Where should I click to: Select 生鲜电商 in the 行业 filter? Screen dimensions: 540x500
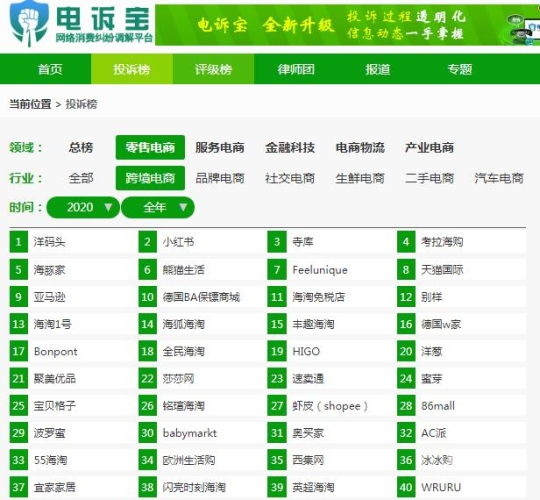pyautogui.click(x=360, y=178)
